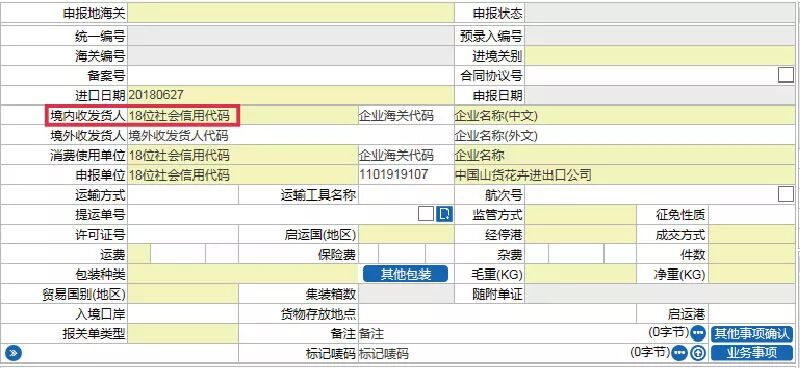Focus the 企业名称(中文) field

click(624, 115)
